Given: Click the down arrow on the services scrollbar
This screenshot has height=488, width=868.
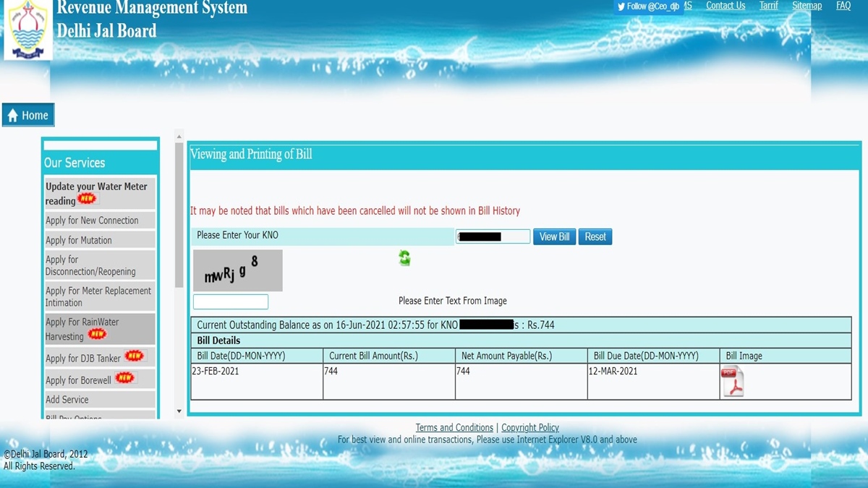Looking at the screenshot, I should pyautogui.click(x=179, y=410).
